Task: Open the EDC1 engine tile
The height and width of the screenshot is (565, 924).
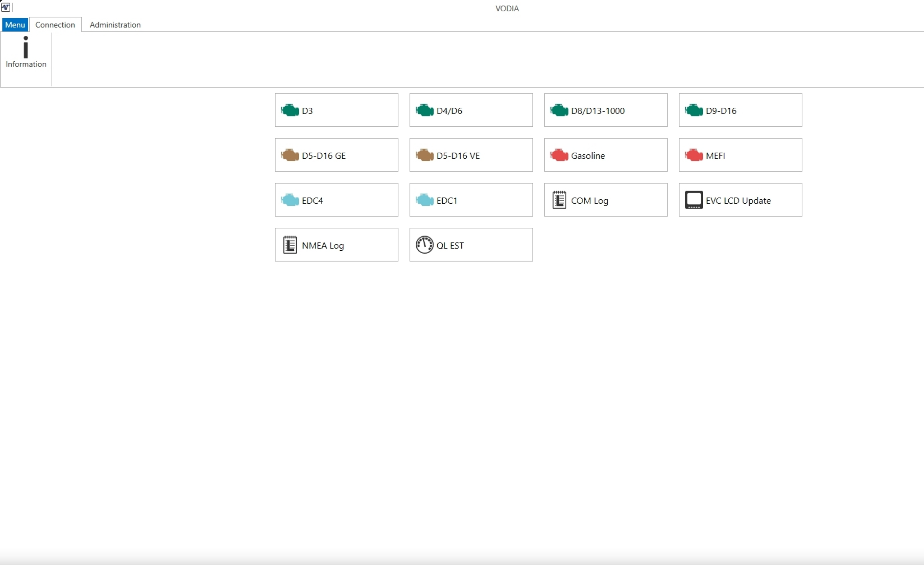Action: pos(471,200)
